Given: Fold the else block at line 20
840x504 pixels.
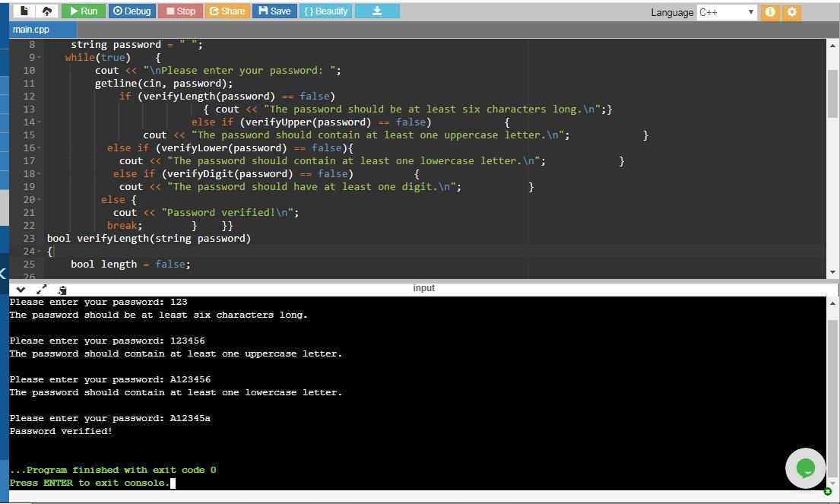Looking at the screenshot, I should click(38, 200).
